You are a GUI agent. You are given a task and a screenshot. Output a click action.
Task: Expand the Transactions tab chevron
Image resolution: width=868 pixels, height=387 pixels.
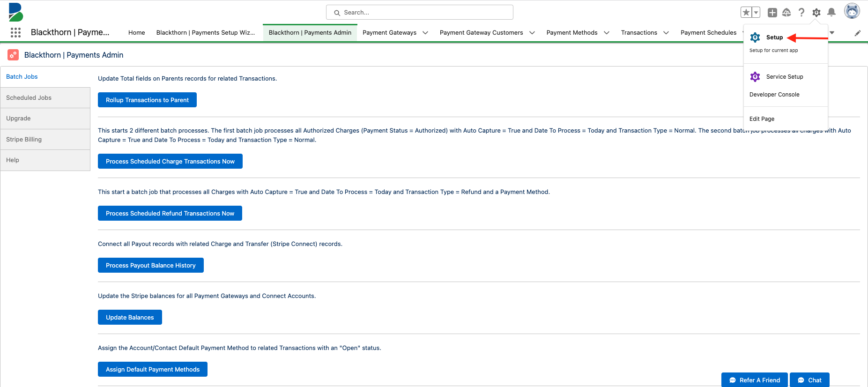[666, 33]
